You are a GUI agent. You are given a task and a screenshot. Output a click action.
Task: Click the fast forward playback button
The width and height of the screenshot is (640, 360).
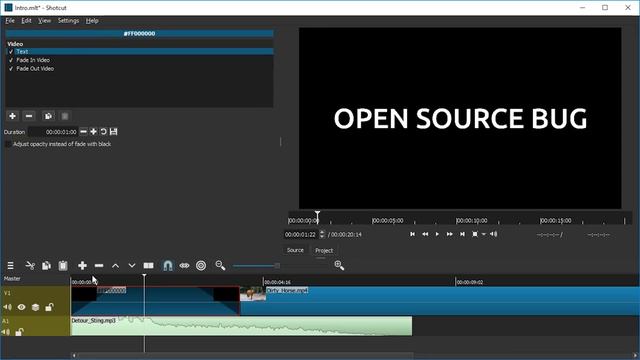point(449,234)
